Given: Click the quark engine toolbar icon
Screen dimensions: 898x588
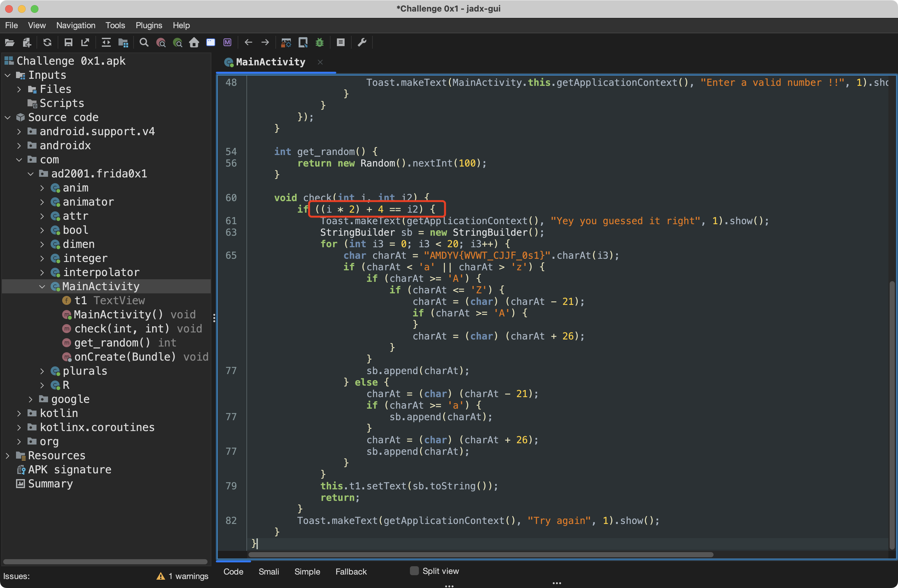Looking at the screenshot, I should 303,42.
